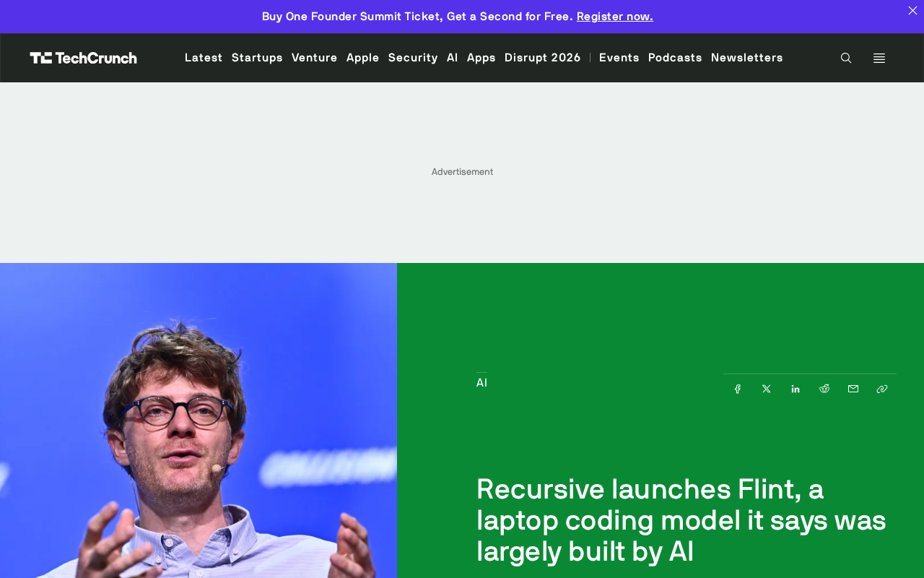
Task: Open the Latest menu item
Action: tap(204, 58)
